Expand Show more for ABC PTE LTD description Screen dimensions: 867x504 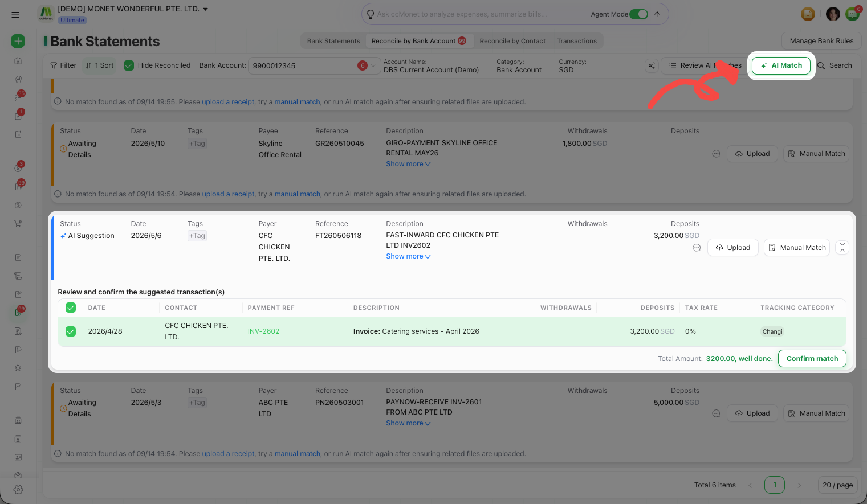[408, 423]
